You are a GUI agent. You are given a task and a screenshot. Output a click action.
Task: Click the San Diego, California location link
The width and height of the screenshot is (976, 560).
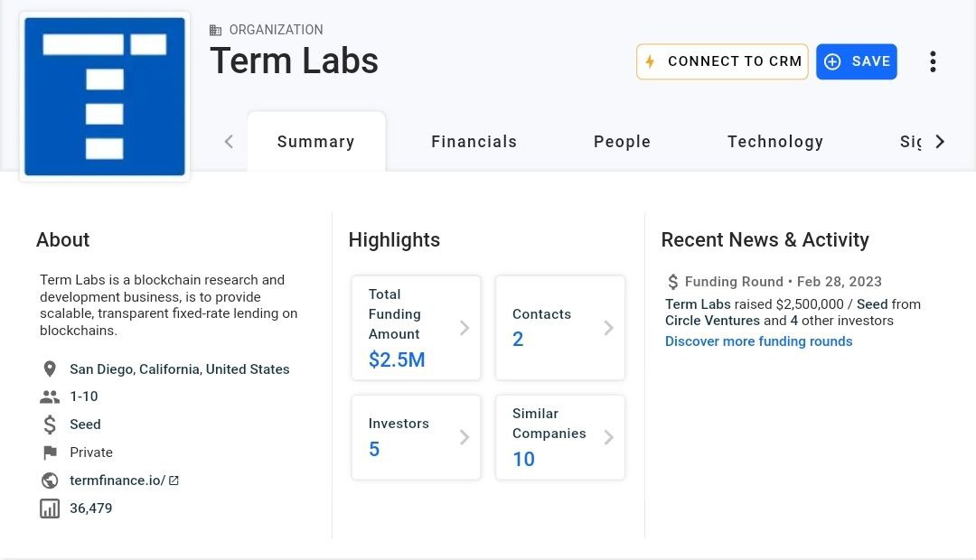pyautogui.click(x=179, y=369)
